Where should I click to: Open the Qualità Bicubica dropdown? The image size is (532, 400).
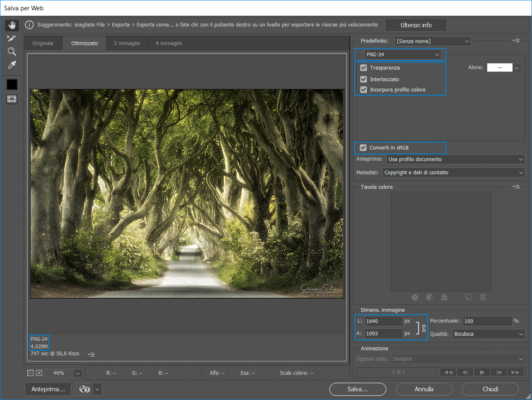pos(488,334)
